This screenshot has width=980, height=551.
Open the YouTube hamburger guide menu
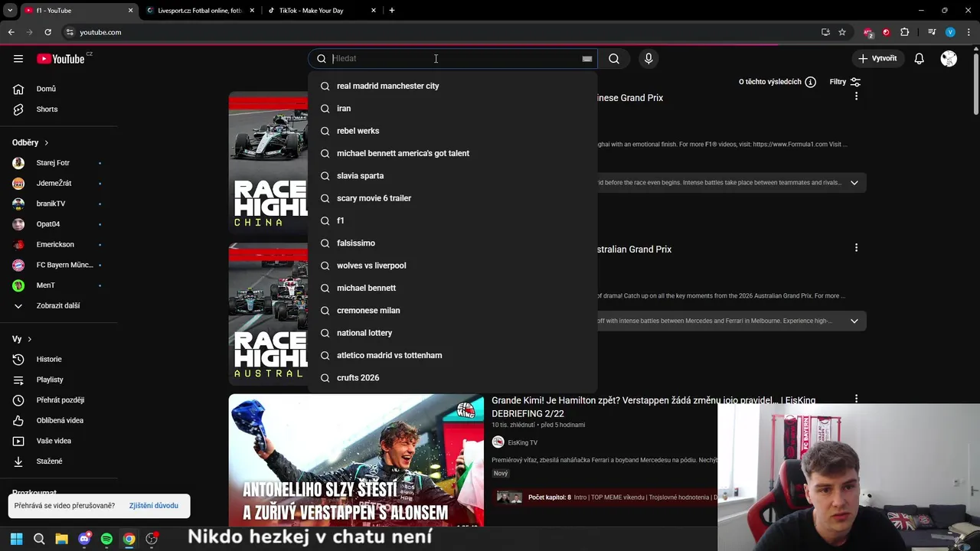[x=18, y=59]
